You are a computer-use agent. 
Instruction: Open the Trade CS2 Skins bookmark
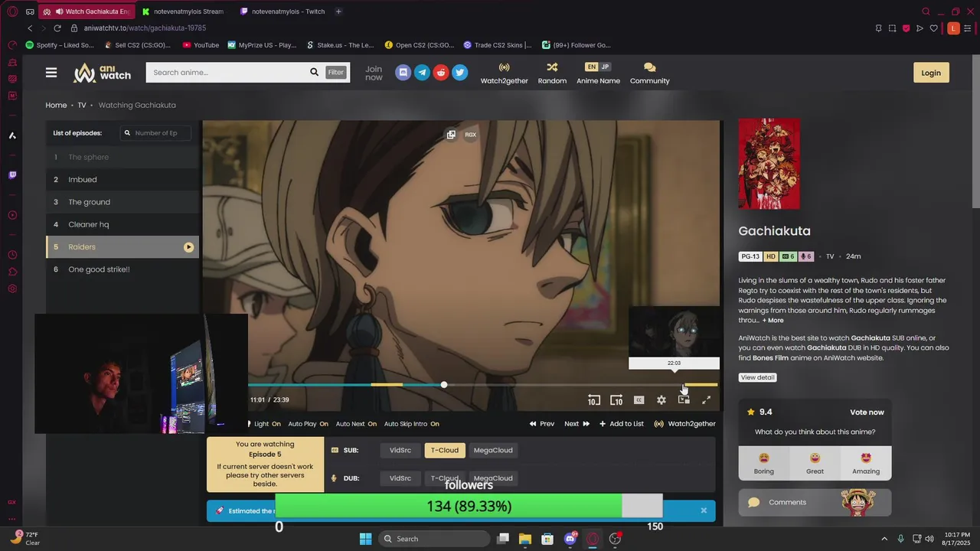[497, 45]
